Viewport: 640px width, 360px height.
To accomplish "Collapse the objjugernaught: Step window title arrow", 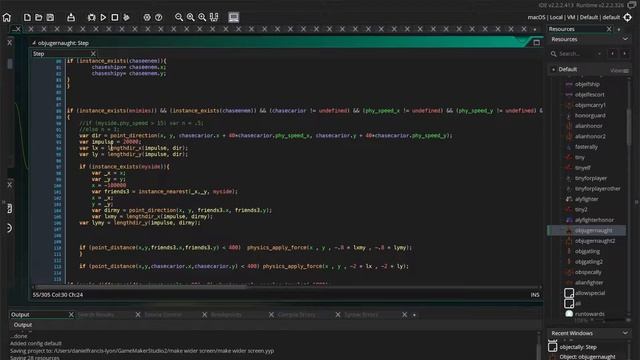I will point(34,43).
